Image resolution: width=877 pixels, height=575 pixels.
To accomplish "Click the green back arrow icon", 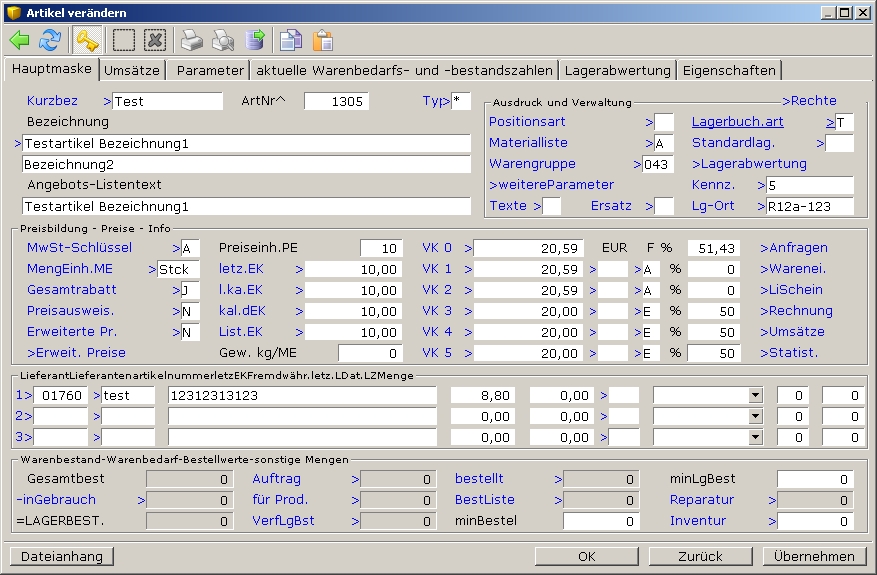I will (x=20, y=40).
